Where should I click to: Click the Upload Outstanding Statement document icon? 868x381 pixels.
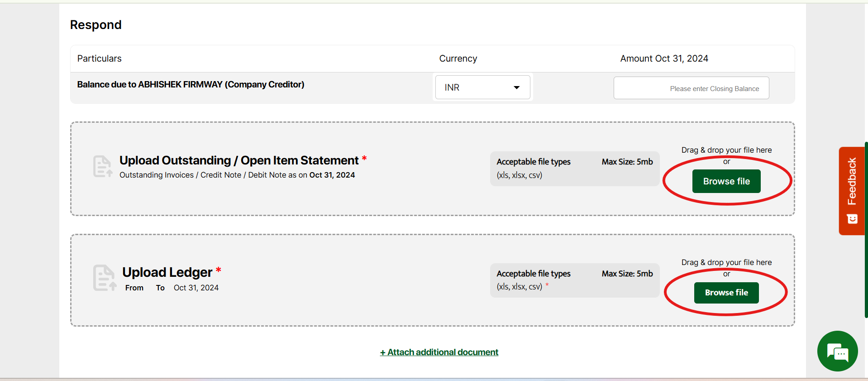[x=103, y=166]
